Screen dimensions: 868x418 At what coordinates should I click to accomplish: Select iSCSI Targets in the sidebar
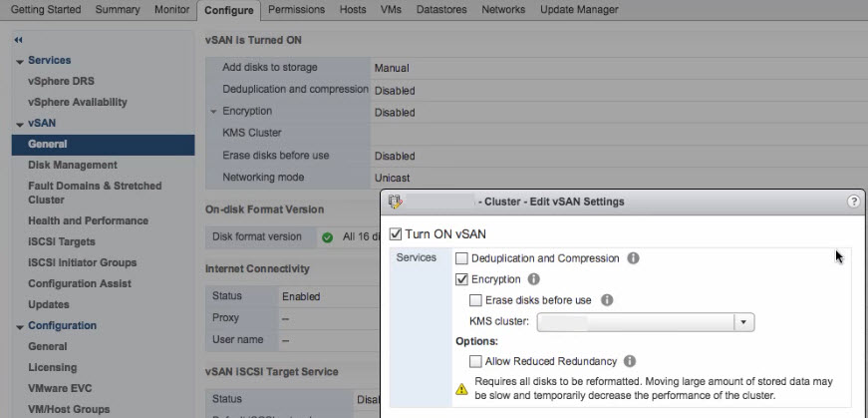62,241
